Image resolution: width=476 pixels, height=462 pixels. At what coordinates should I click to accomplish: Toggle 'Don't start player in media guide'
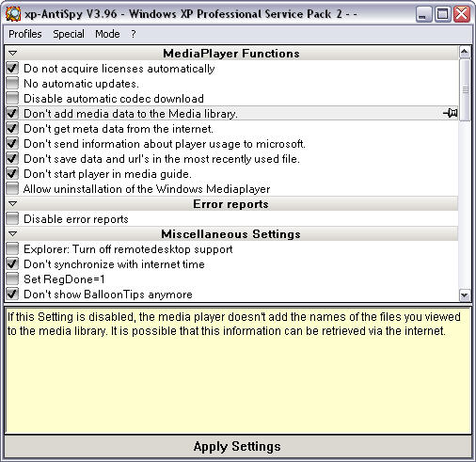(12, 173)
